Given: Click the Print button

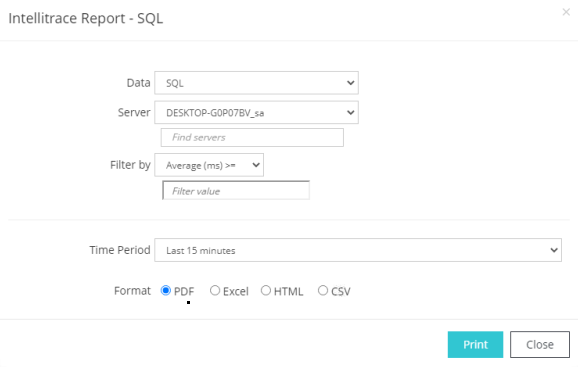Looking at the screenshot, I should [475, 345].
